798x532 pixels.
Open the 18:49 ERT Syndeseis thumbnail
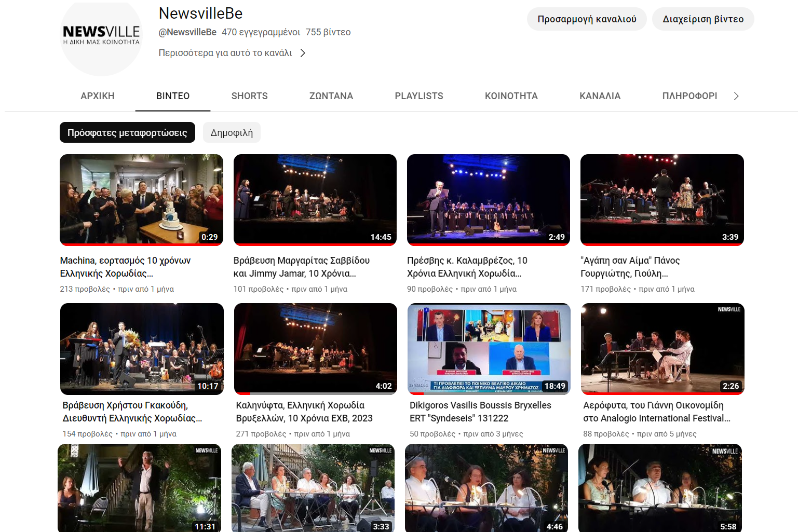[x=489, y=349]
